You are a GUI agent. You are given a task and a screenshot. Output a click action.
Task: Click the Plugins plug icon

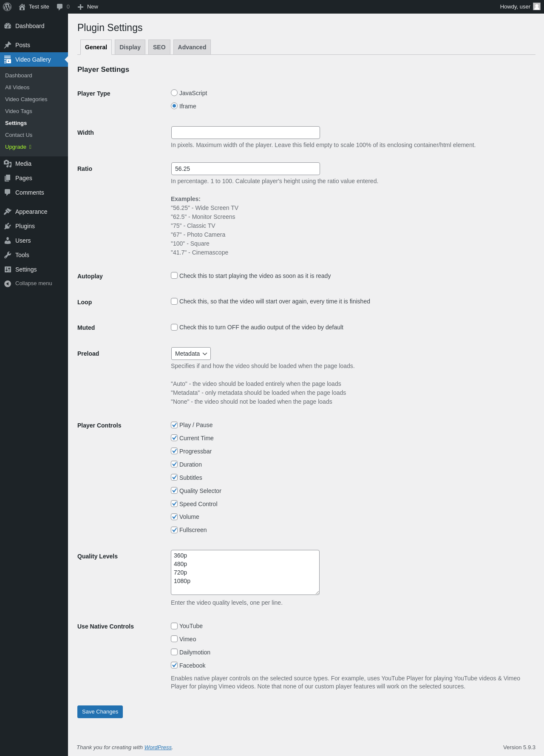(8, 226)
